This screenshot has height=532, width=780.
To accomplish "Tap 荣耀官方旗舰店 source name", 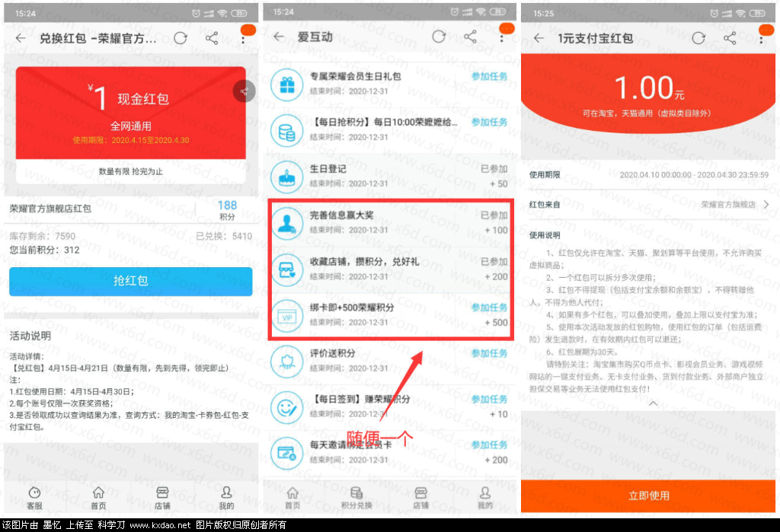I will click(x=728, y=204).
